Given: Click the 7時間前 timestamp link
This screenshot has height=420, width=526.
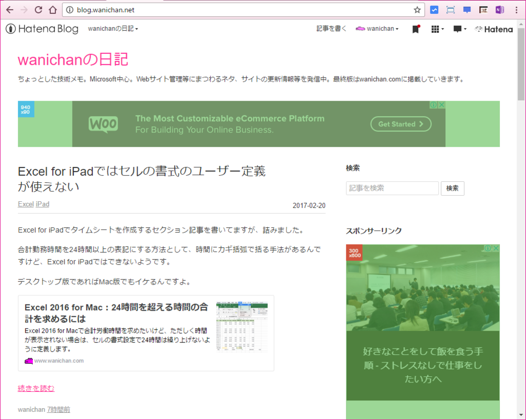Looking at the screenshot, I should tap(59, 409).
